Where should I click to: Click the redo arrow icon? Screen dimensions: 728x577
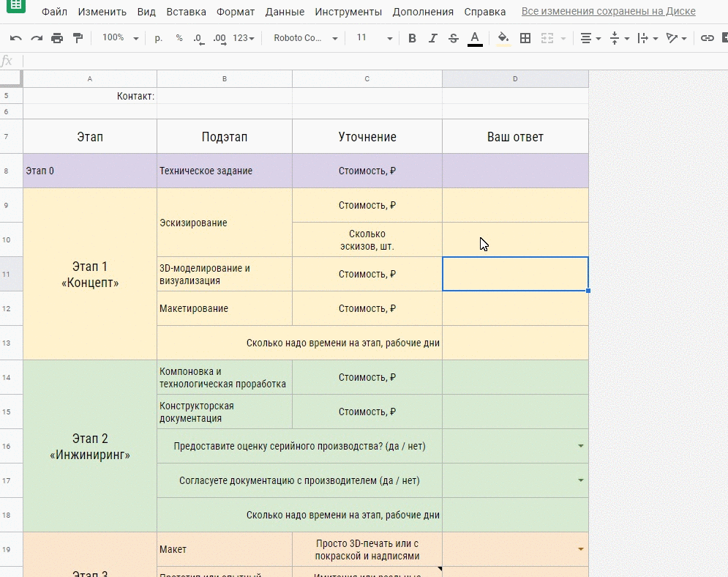37,38
